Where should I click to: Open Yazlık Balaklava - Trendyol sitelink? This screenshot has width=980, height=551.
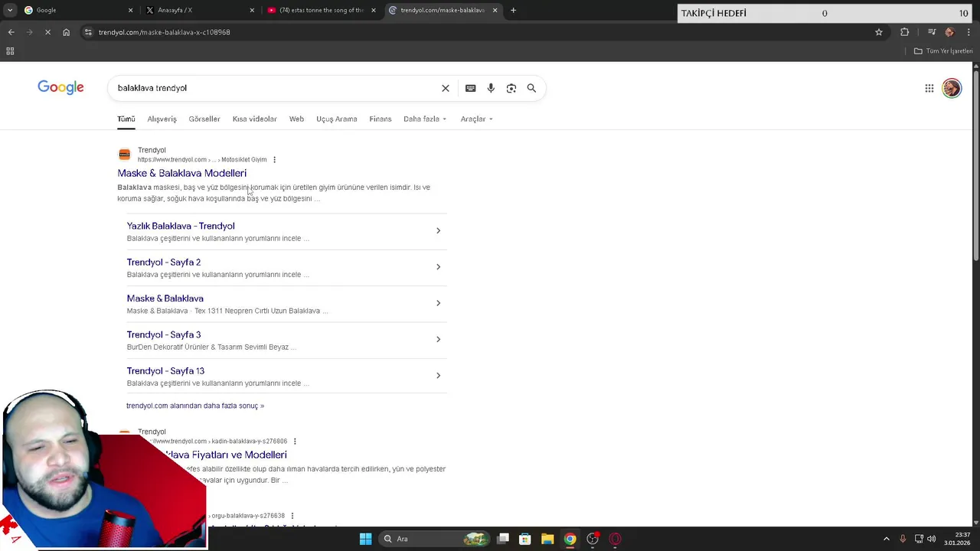pyautogui.click(x=181, y=226)
